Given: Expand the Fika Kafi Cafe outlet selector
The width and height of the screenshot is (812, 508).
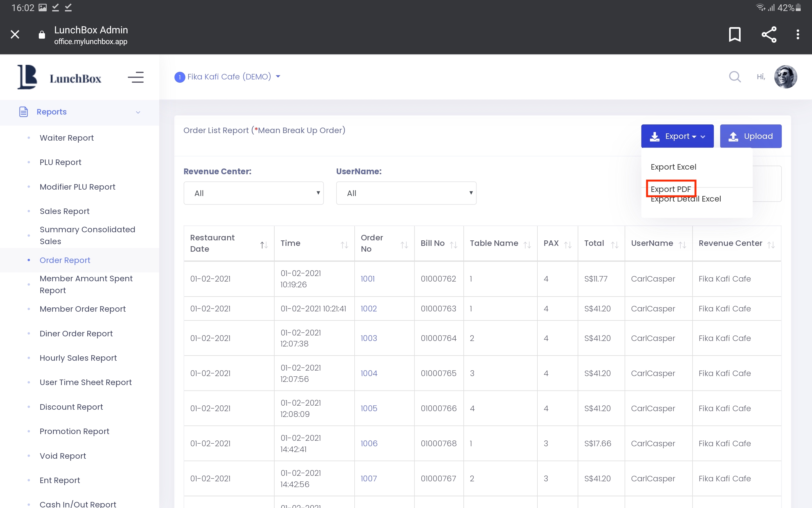Looking at the screenshot, I should 229,77.
